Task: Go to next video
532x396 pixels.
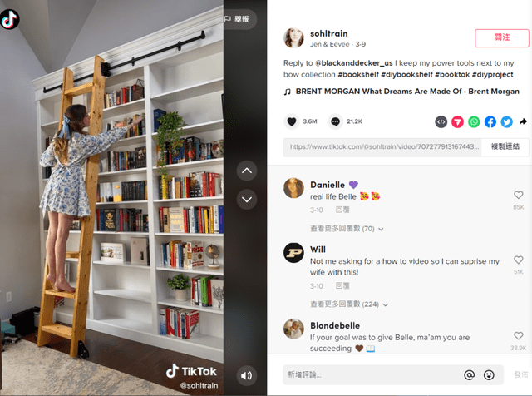Action: [x=247, y=199]
